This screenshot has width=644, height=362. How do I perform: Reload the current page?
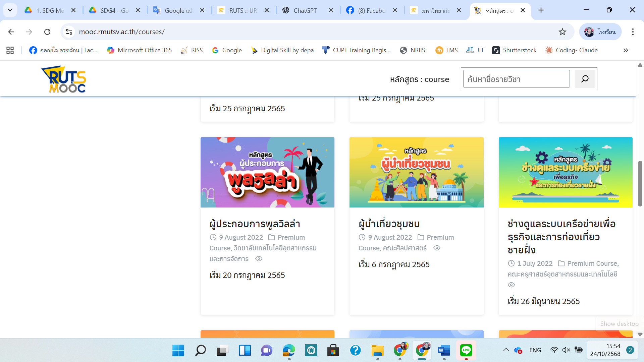coord(47,32)
